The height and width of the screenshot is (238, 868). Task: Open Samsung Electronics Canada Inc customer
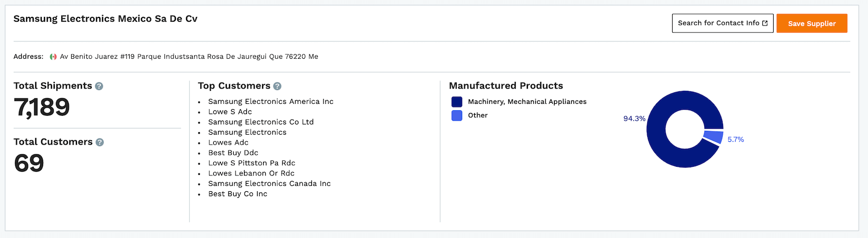click(270, 184)
